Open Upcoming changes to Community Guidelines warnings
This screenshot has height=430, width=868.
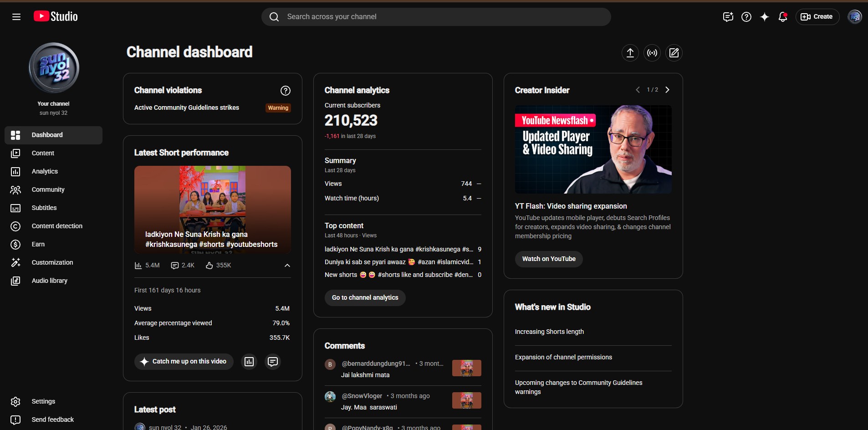(579, 387)
